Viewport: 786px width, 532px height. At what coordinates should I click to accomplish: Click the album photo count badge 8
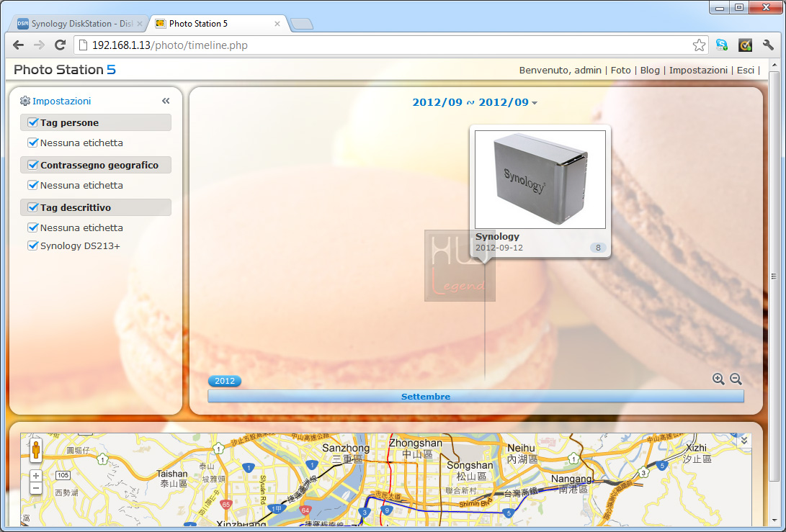coord(597,248)
